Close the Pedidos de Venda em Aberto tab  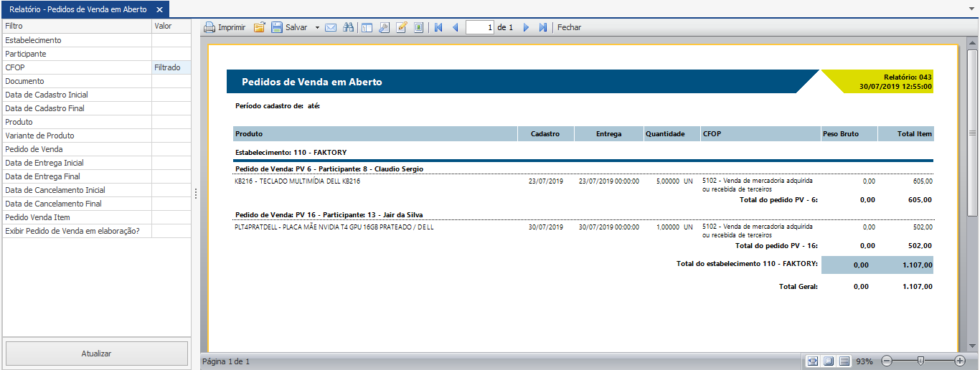(x=160, y=9)
